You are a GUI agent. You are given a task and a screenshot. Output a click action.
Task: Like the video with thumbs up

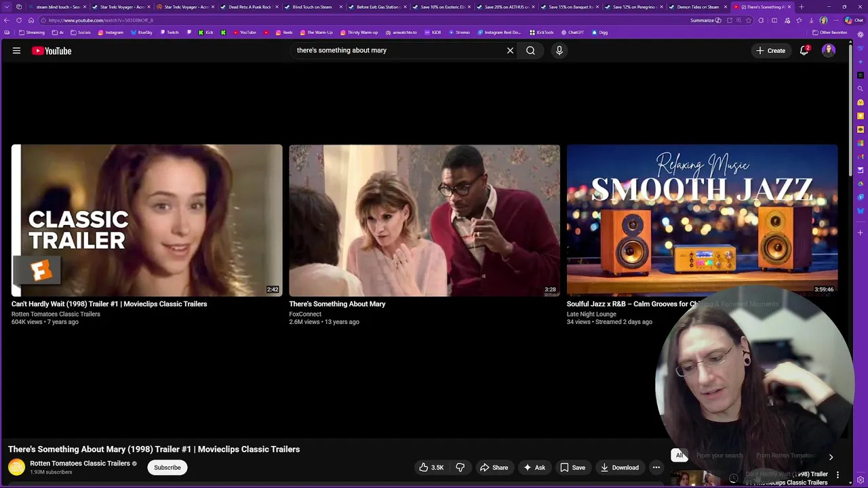[x=431, y=467]
